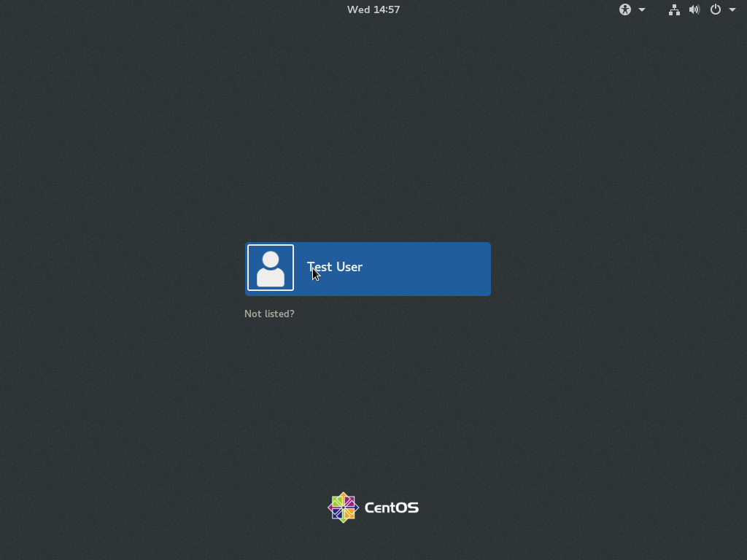This screenshot has height=560, width=747.
Task: Click the 14:57 time in top bar
Action: tap(387, 9)
